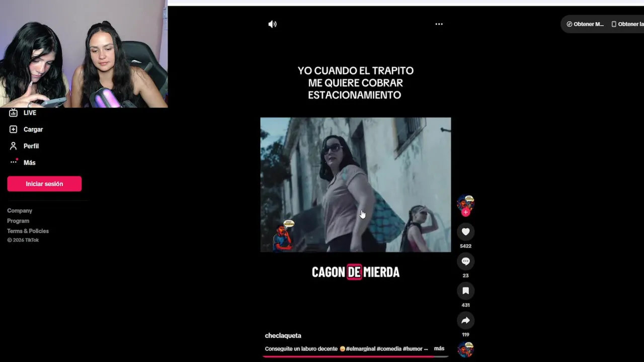Expand the Program footer section
Image resolution: width=644 pixels, height=362 pixels.
tap(18, 221)
